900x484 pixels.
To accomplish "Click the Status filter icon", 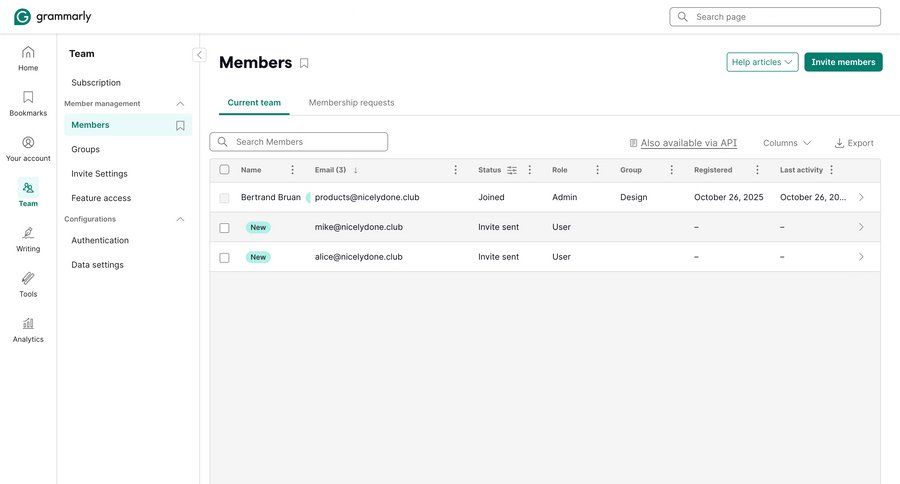I will pos(512,170).
